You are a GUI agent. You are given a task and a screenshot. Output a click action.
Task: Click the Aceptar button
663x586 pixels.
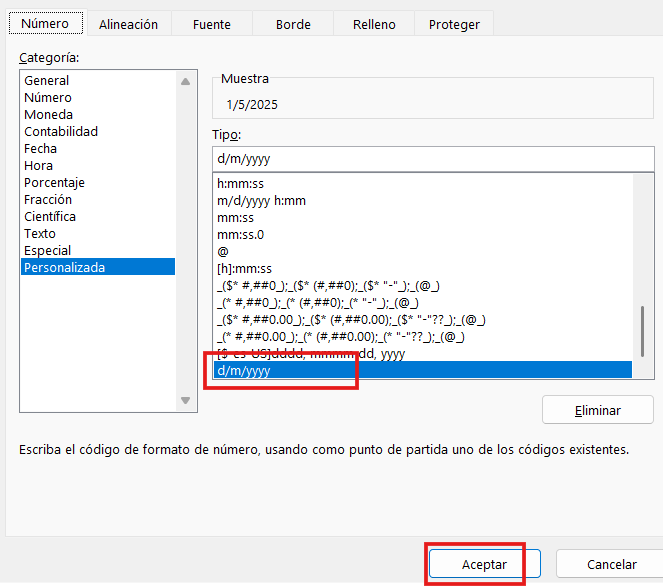point(484,564)
